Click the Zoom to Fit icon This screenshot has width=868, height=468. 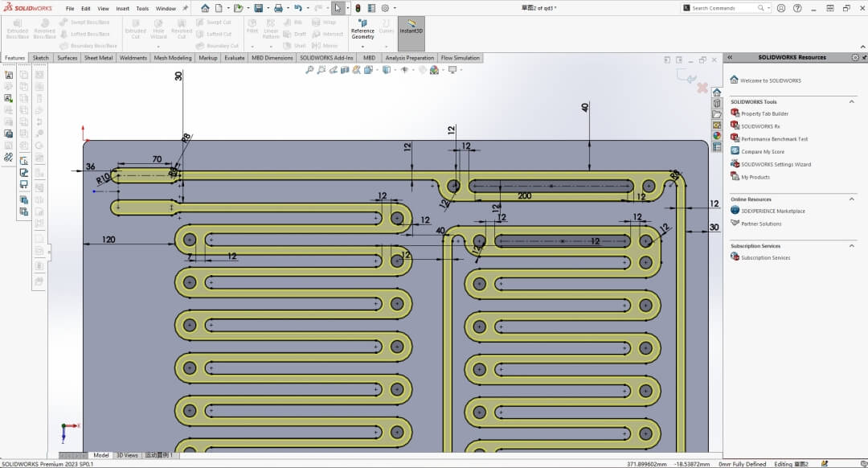tap(309, 70)
